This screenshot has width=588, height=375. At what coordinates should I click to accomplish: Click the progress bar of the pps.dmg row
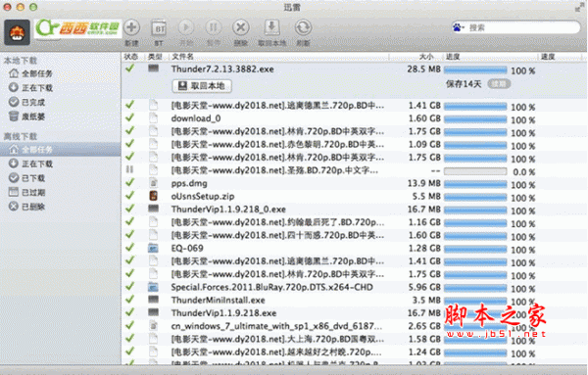pos(475,184)
